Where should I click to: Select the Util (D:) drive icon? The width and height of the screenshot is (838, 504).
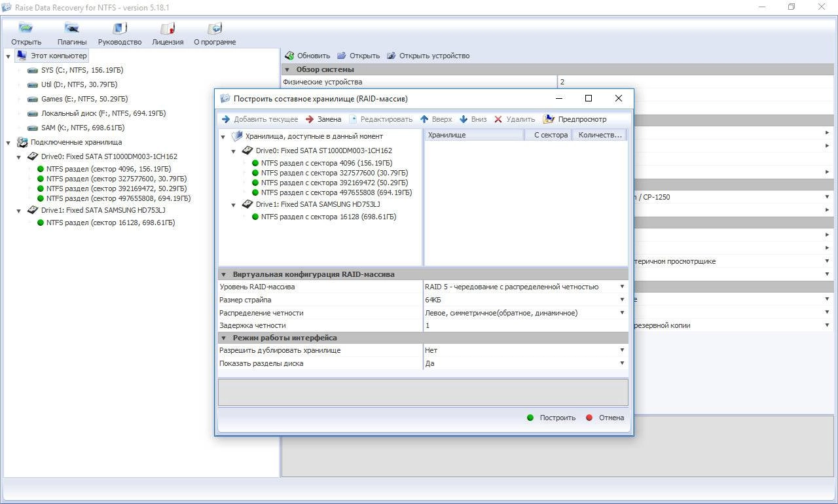click(33, 84)
